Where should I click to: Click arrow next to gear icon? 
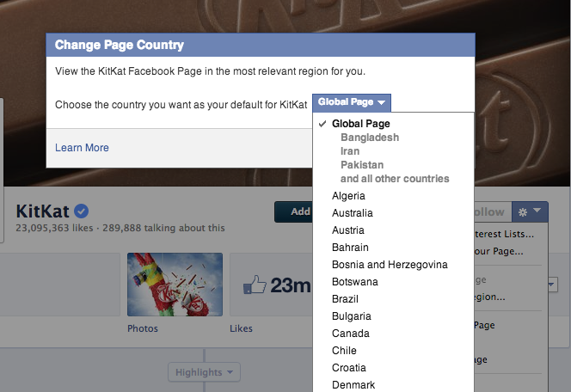[x=537, y=210]
